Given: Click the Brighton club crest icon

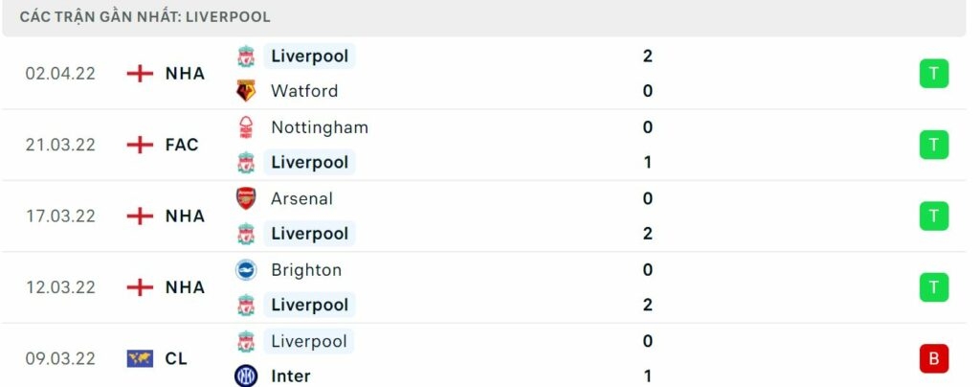Looking at the screenshot, I should [247, 270].
